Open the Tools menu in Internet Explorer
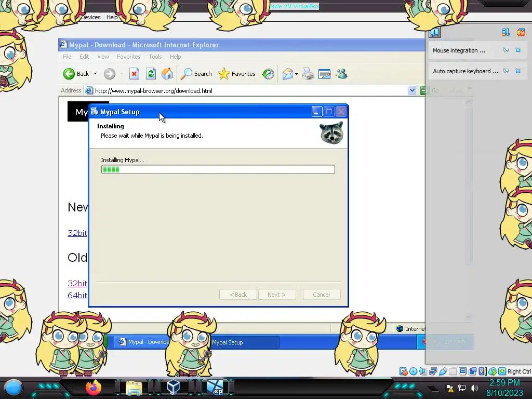Screen dimensions: 532x399 coord(155,57)
